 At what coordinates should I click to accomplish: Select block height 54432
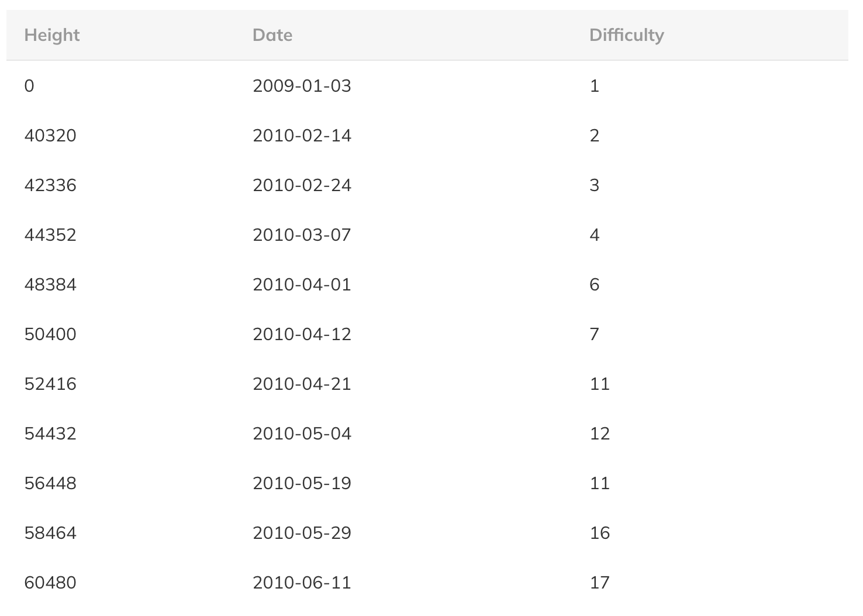pyautogui.click(x=50, y=434)
